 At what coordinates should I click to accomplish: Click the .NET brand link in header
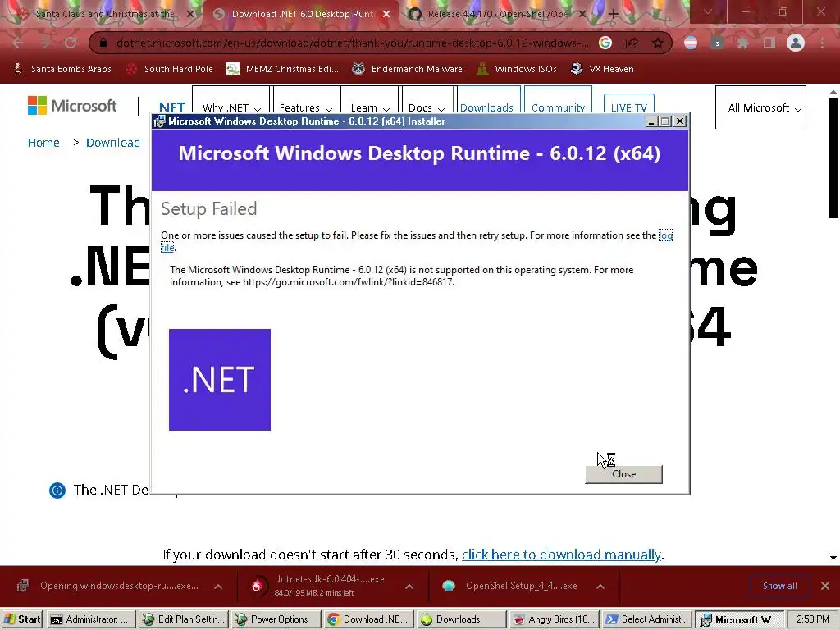pos(172,107)
